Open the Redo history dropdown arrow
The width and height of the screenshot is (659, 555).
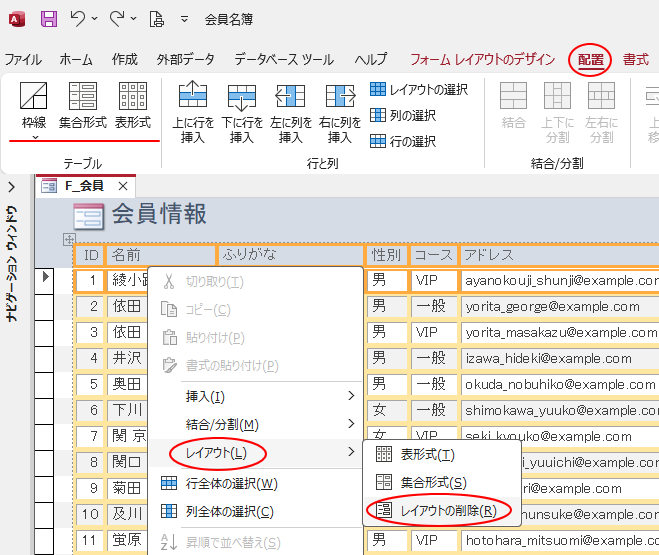point(133,18)
